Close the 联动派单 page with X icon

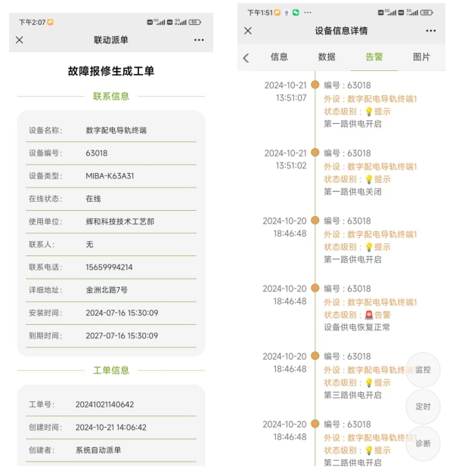click(x=20, y=40)
